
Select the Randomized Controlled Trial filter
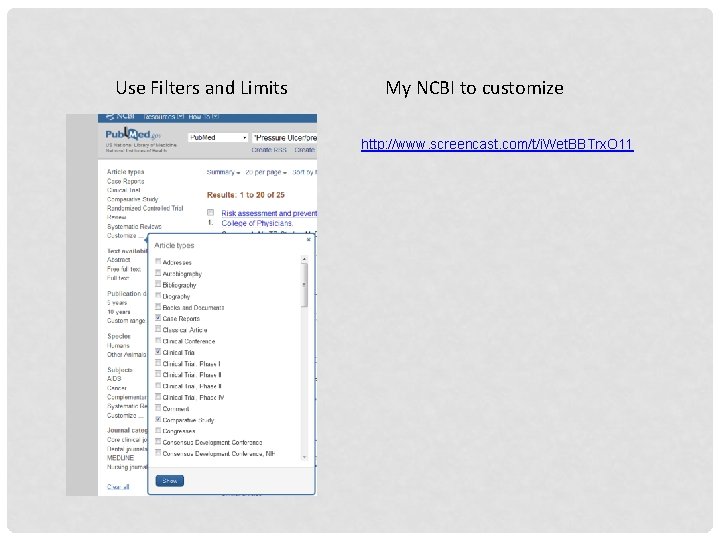coord(145,208)
